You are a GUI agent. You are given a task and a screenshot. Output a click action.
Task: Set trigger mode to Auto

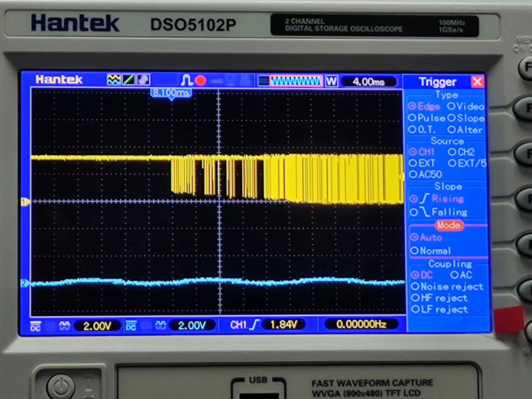[x=426, y=237]
